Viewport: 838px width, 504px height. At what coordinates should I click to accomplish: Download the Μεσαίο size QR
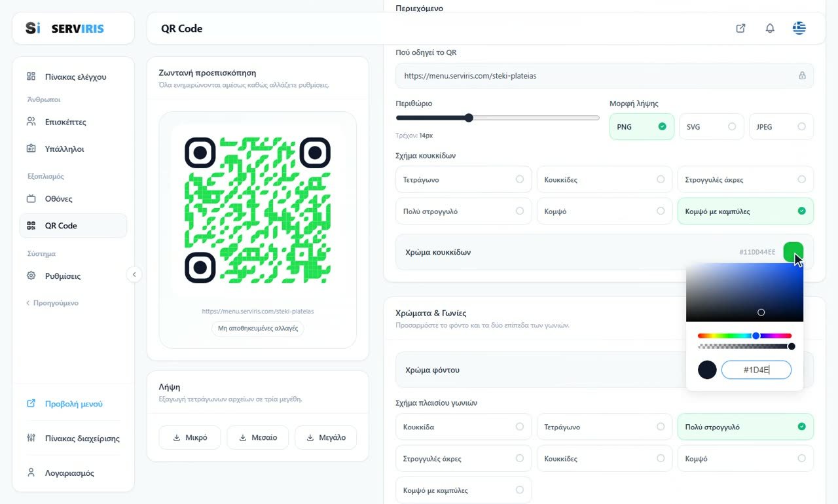[x=258, y=437]
